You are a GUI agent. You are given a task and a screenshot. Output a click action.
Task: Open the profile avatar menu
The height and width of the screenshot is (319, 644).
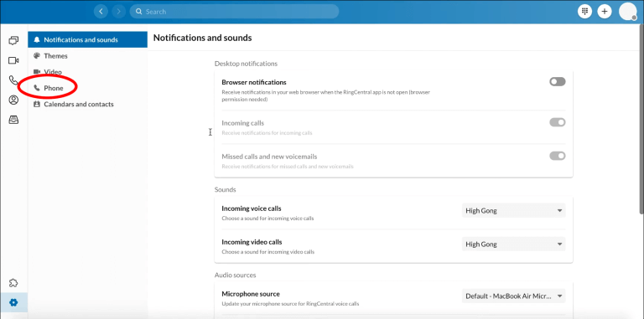point(627,12)
